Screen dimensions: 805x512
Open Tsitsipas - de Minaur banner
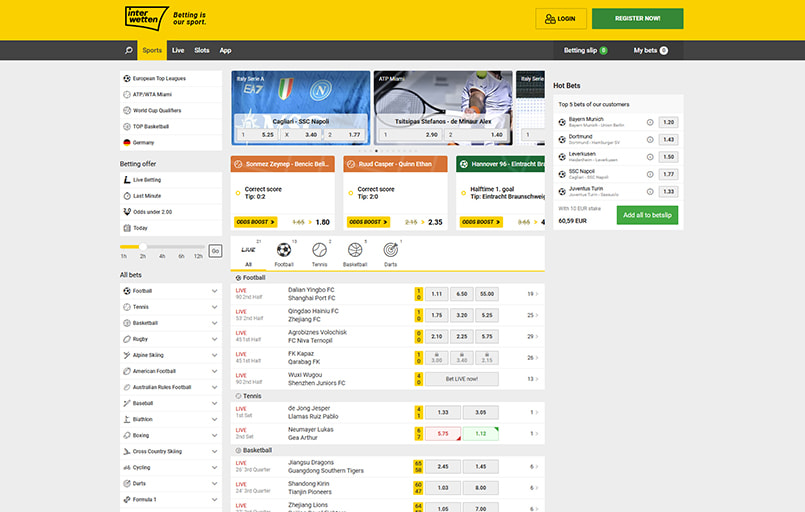443,108
